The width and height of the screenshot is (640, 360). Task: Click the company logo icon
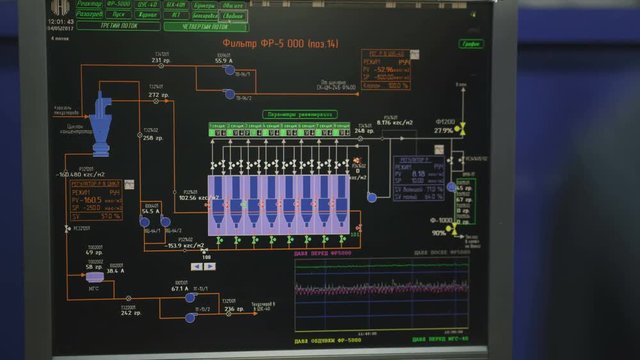click(x=60, y=7)
